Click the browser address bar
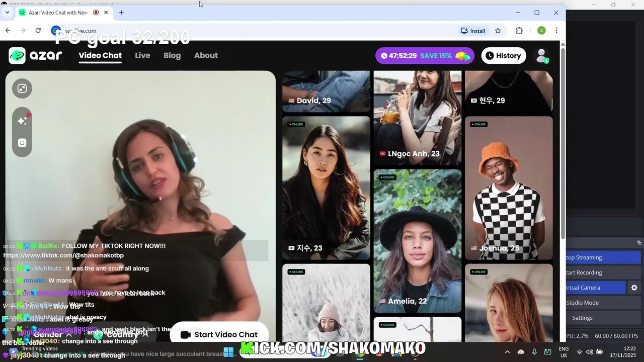Screen dimensions: 644x362 [x=252, y=31]
